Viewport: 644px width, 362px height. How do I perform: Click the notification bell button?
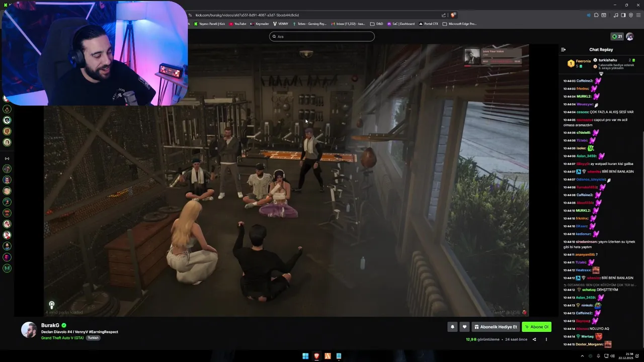click(x=452, y=327)
